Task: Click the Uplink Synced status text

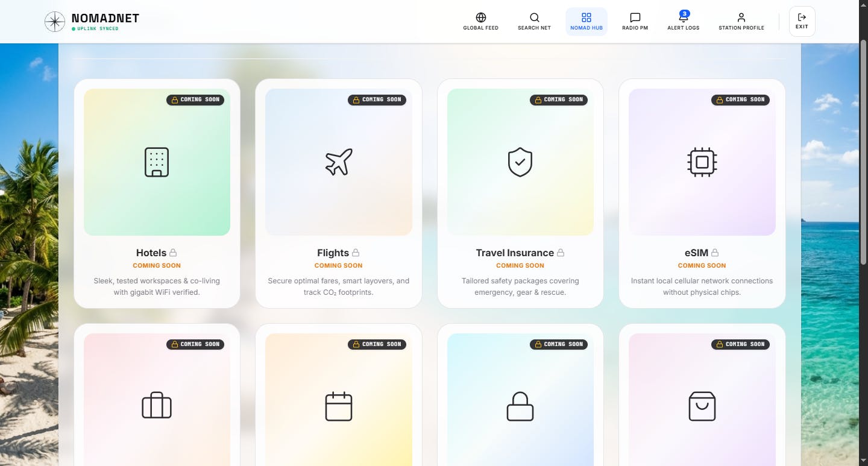Action: tap(98, 29)
